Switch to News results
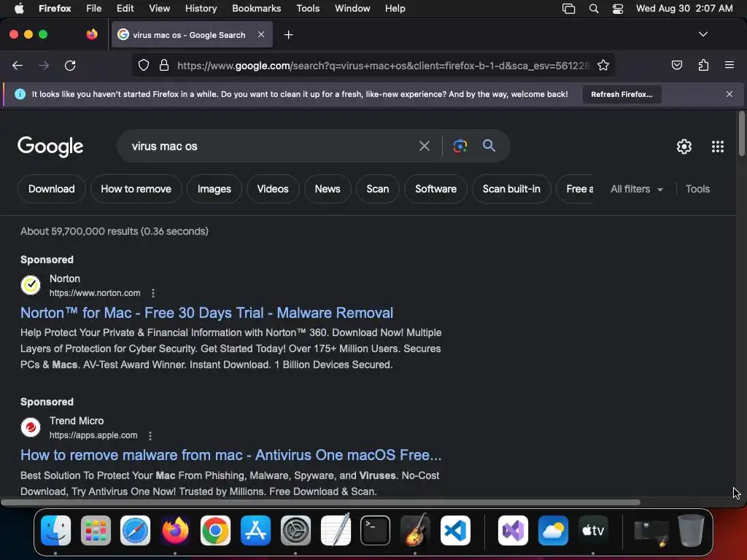747x560 pixels. (328, 189)
